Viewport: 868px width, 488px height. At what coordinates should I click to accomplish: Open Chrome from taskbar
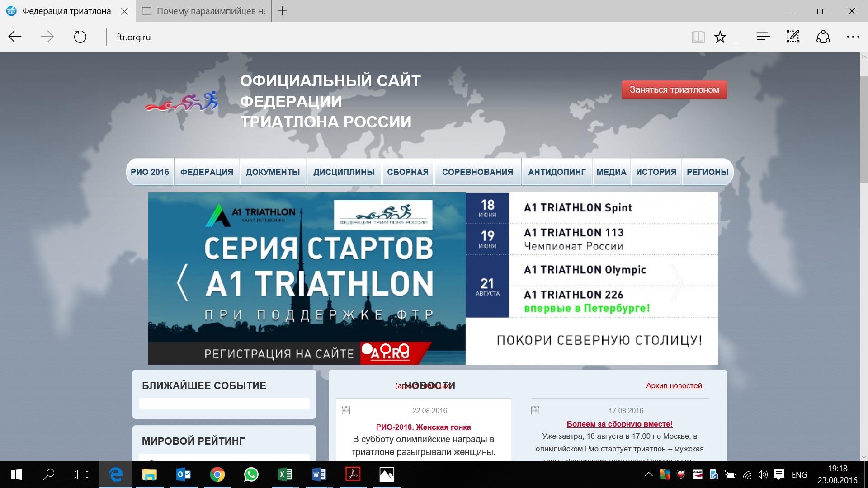point(217,474)
